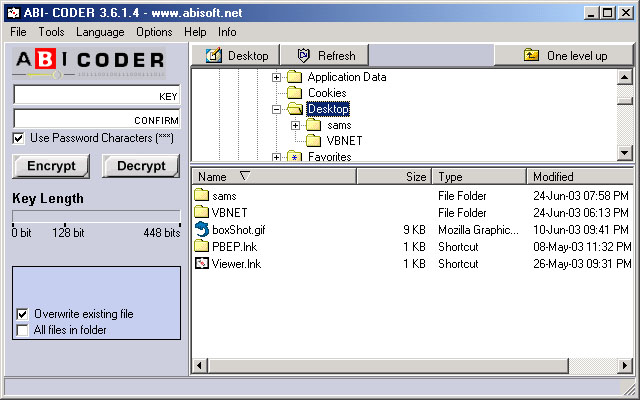
Task: Click the Favorites star folder icon
Action: click(x=294, y=156)
